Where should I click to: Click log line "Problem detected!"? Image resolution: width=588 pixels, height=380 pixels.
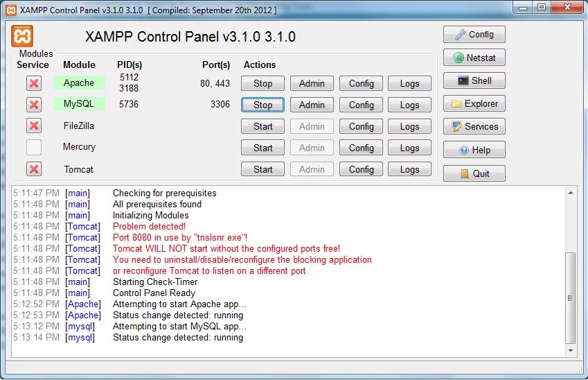(x=149, y=227)
